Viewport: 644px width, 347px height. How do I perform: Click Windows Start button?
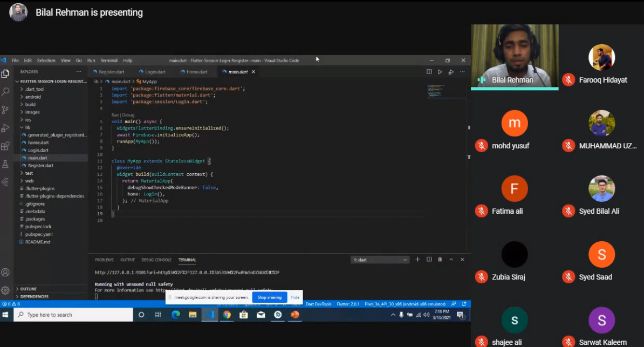pyautogui.click(x=5, y=315)
